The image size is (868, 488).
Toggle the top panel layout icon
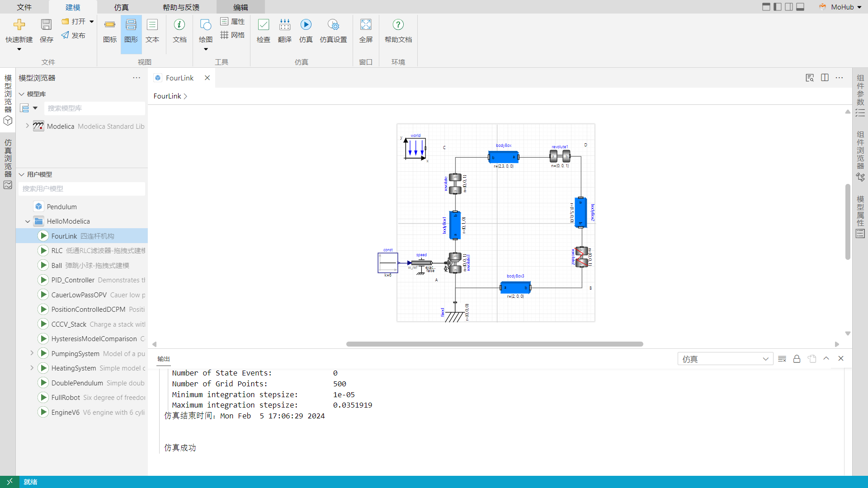point(766,7)
